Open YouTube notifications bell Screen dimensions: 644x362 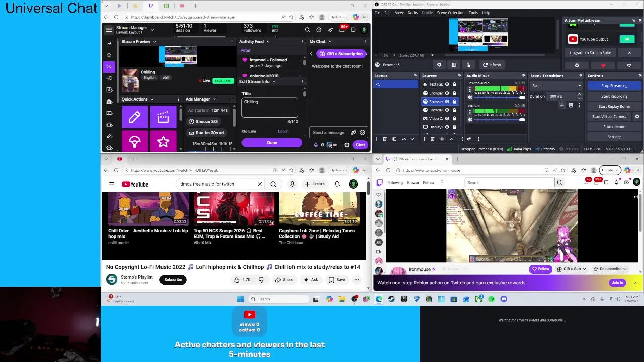(x=337, y=184)
